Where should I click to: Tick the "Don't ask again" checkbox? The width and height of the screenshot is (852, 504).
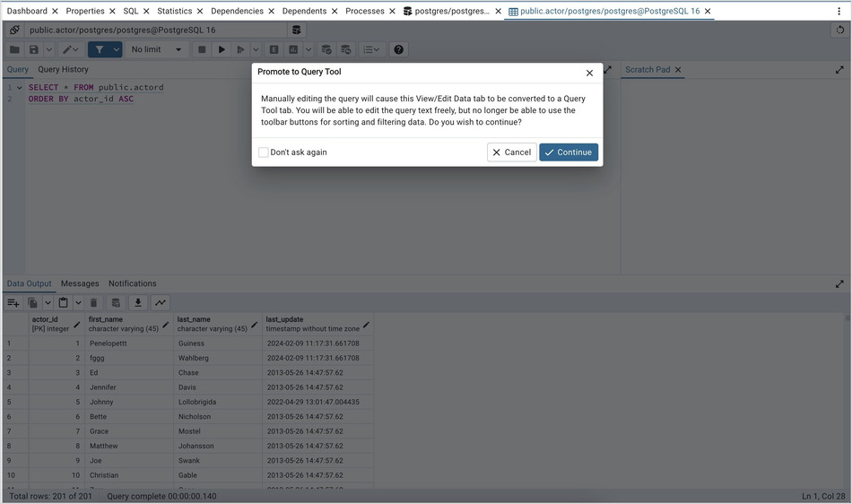[x=264, y=152]
